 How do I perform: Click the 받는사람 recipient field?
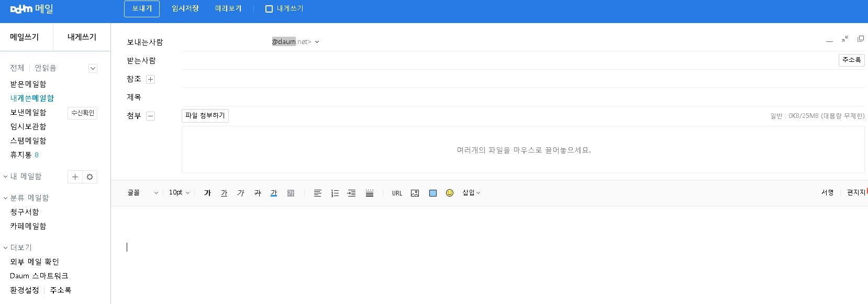(509, 60)
